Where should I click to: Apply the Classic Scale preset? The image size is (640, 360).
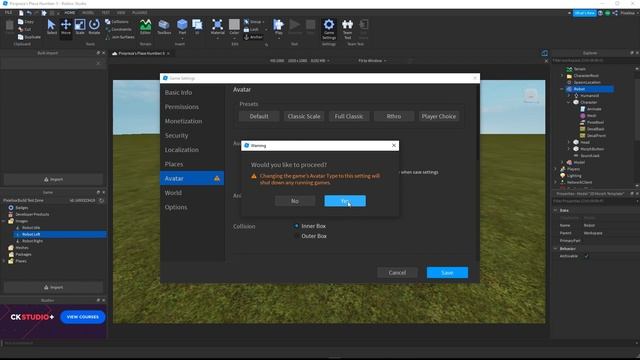[x=304, y=116]
